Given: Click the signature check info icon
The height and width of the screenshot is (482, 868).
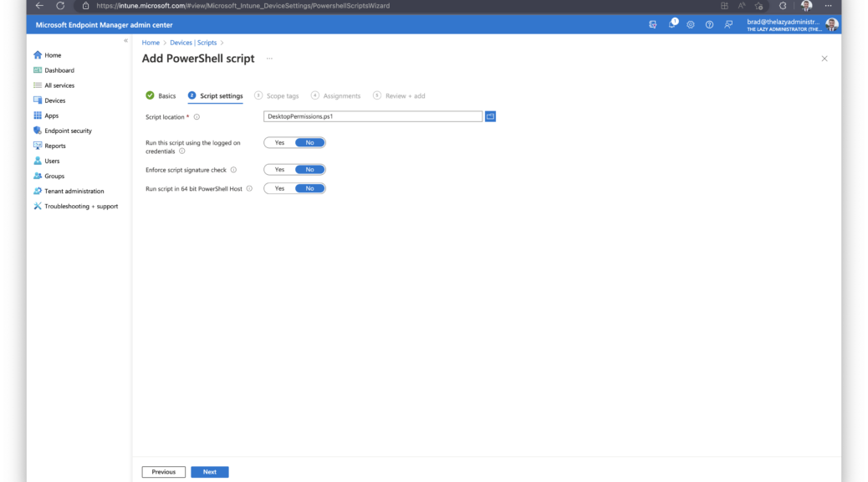Looking at the screenshot, I should tap(233, 170).
